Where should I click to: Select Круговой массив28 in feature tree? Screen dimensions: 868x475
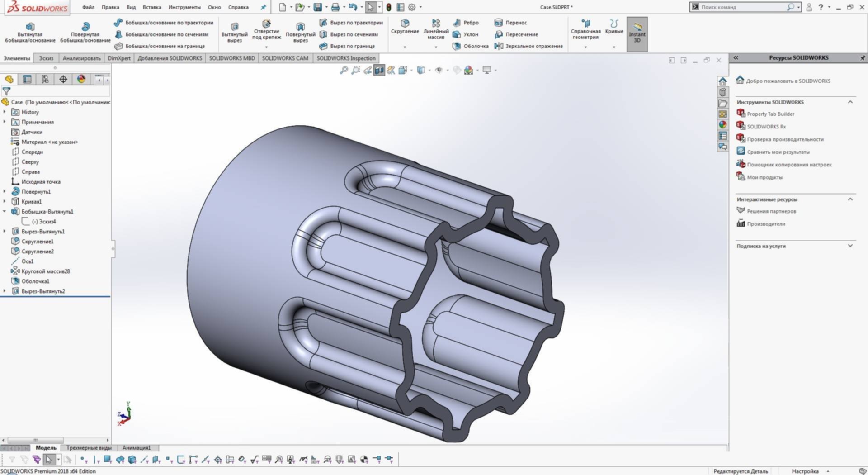point(45,271)
